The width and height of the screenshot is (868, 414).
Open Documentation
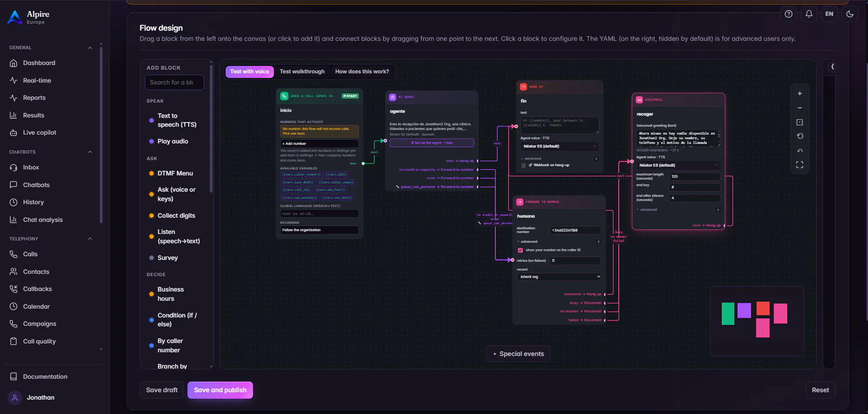coord(45,376)
